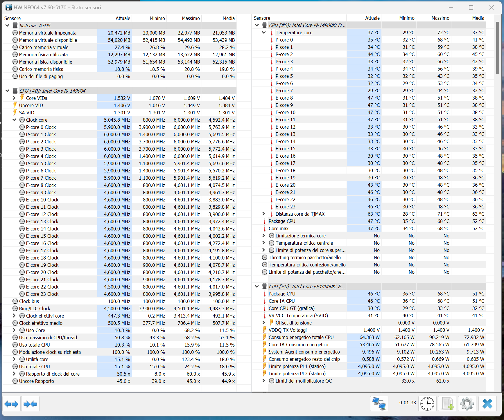Click the lightning icon beside Consumo energetico totale CPU

(x=265, y=337)
